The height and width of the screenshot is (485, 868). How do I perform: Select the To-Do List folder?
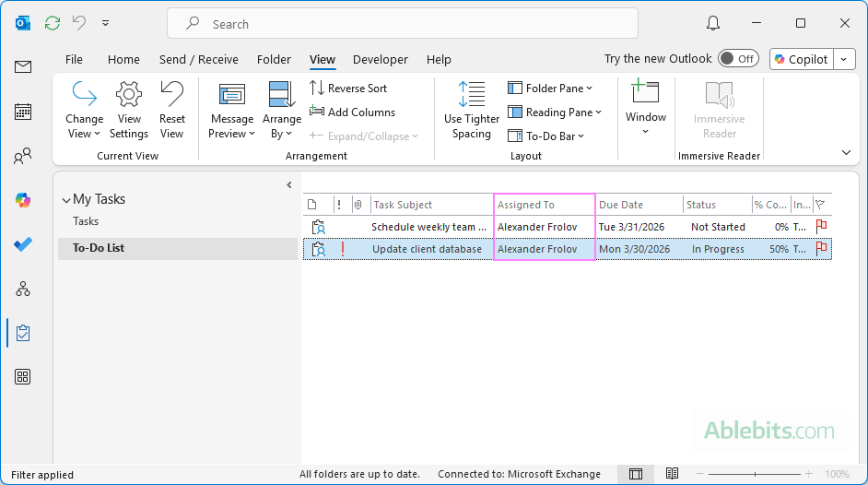pyautogui.click(x=178, y=249)
